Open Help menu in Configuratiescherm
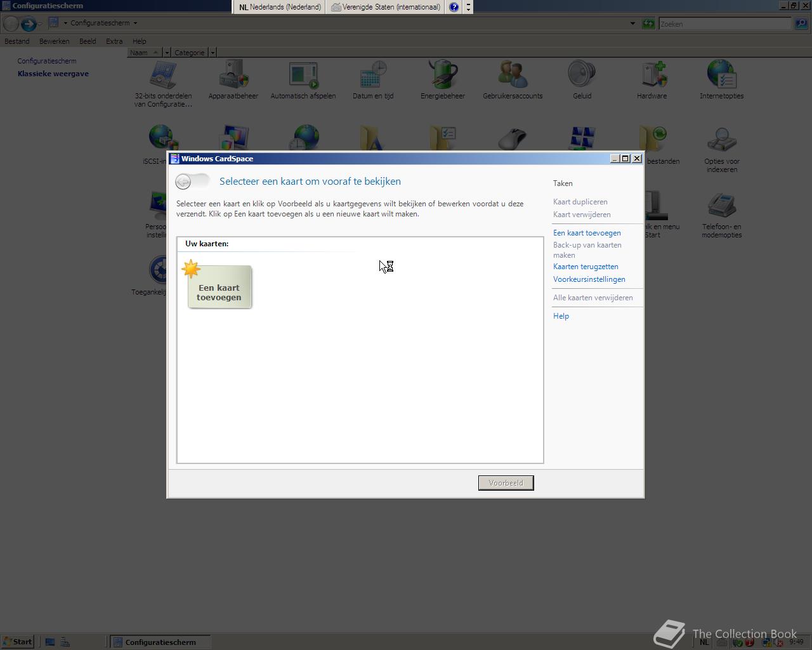The width and height of the screenshot is (812, 650). [140, 41]
